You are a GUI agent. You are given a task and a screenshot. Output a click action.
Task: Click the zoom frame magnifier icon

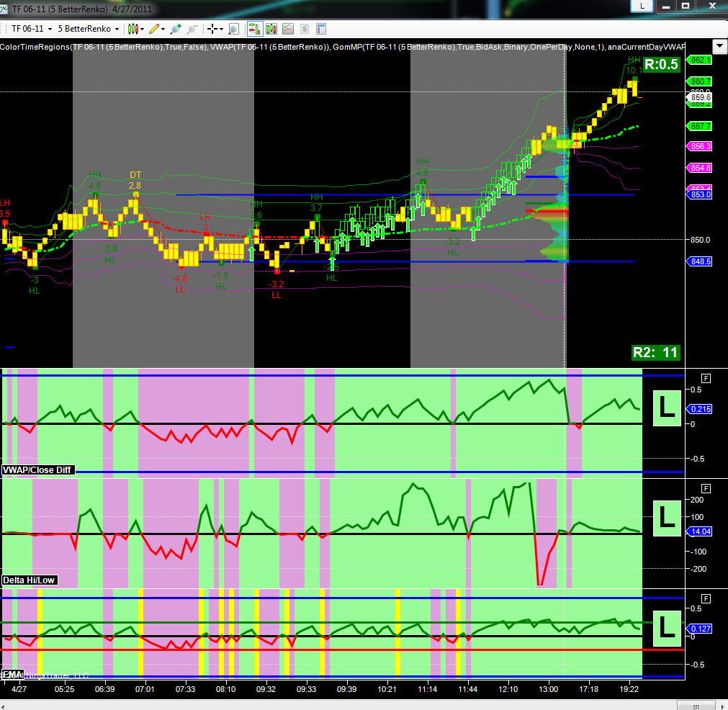click(x=233, y=29)
